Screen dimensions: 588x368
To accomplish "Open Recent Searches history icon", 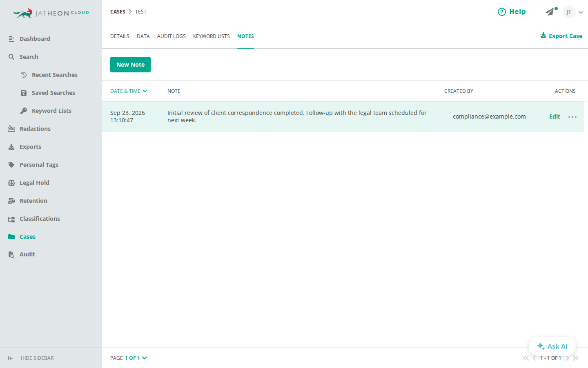I will click(x=24, y=75).
